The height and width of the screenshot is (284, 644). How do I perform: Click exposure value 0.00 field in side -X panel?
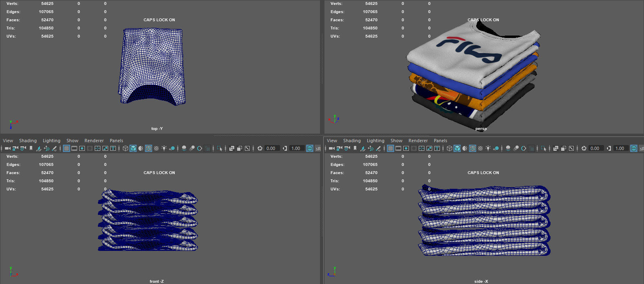click(595, 148)
